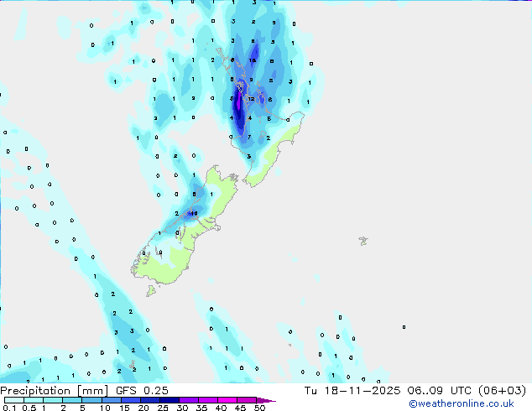The height and width of the screenshot is (411, 532).
Task: Click the 'GFS 0.25' model label
Action: [x=142, y=391]
